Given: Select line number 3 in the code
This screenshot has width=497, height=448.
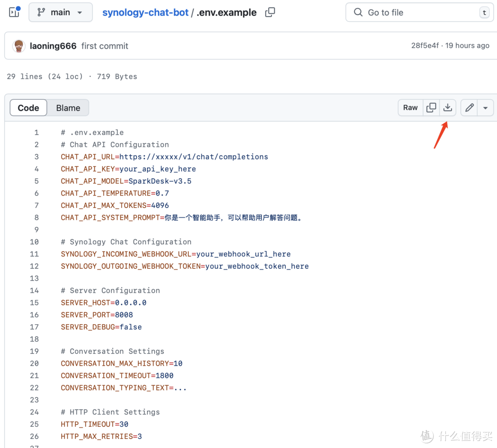Looking at the screenshot, I should pyautogui.click(x=36, y=157).
